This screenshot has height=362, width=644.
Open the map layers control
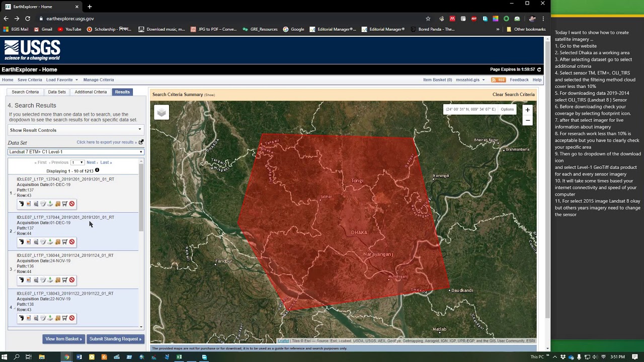(x=162, y=113)
